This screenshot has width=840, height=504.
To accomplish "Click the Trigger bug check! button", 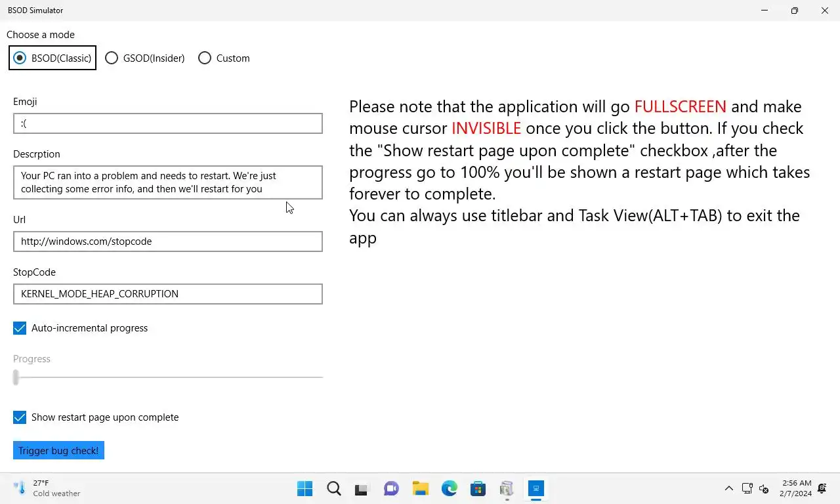I will coord(58,450).
